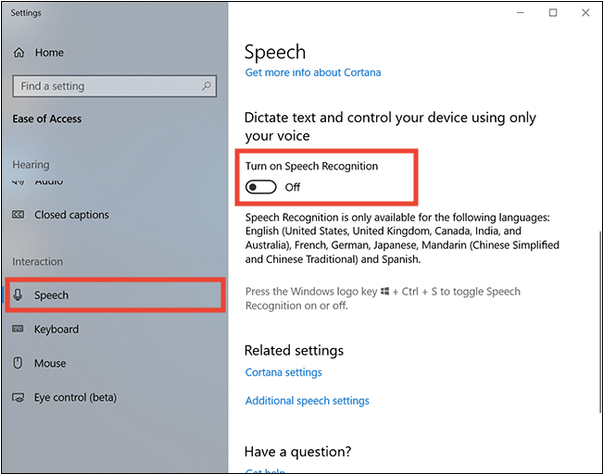Viewport: 603px width, 476px height.
Task: Click the Home house icon
Action: (19, 52)
